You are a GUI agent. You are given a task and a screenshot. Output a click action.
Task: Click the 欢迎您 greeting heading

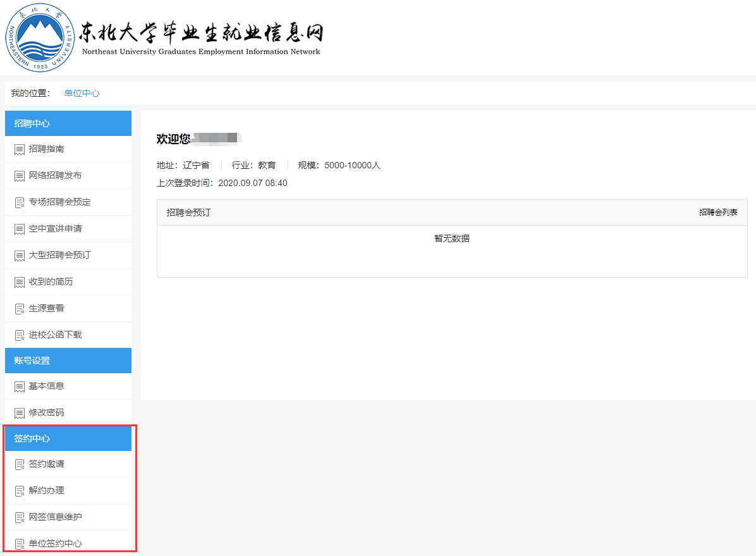(173, 139)
